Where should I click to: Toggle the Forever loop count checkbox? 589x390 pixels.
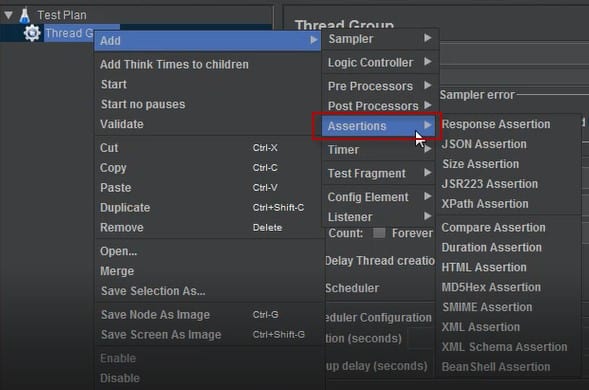click(x=379, y=233)
